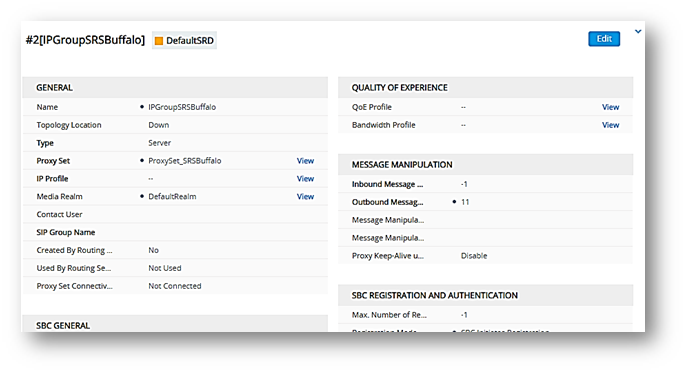Click the Bandwidth Profile label
The width and height of the screenshot is (687, 374).
pyautogui.click(x=383, y=125)
